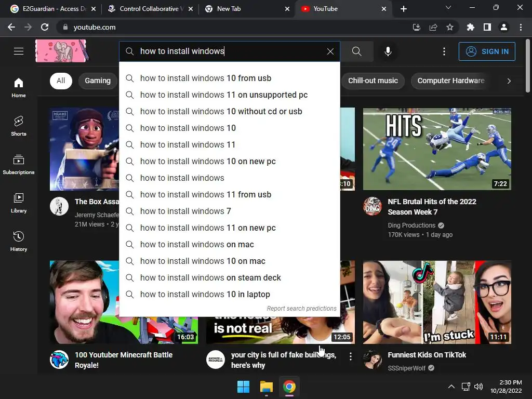Choose suggestion 'windows 11 on unsupported pc'
This screenshot has width=532, height=399.
coord(229,95)
